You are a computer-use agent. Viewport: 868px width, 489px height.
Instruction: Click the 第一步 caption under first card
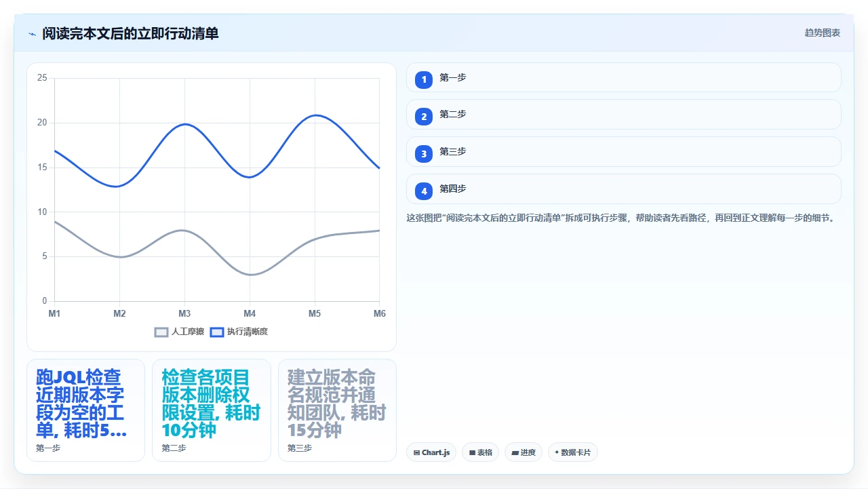click(48, 448)
